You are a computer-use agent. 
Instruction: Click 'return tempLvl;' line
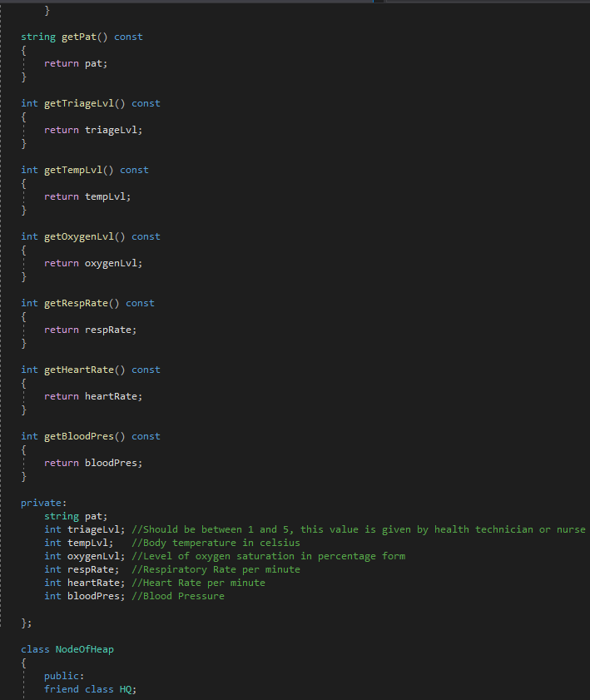87,196
